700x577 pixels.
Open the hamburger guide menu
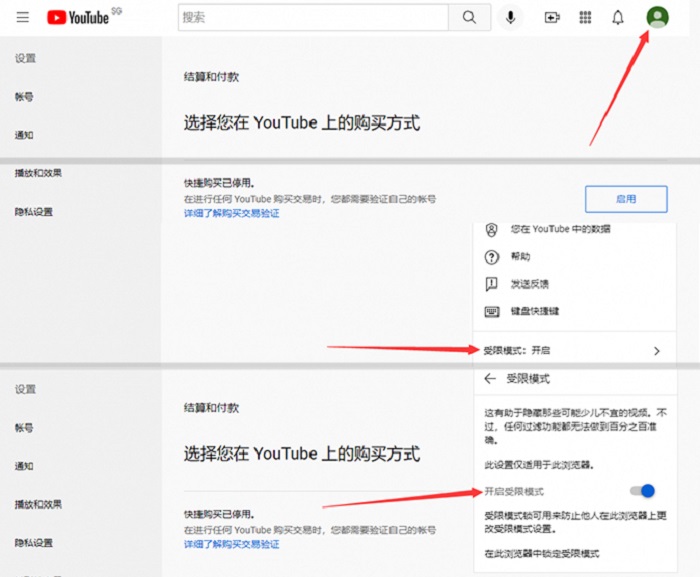click(22, 17)
